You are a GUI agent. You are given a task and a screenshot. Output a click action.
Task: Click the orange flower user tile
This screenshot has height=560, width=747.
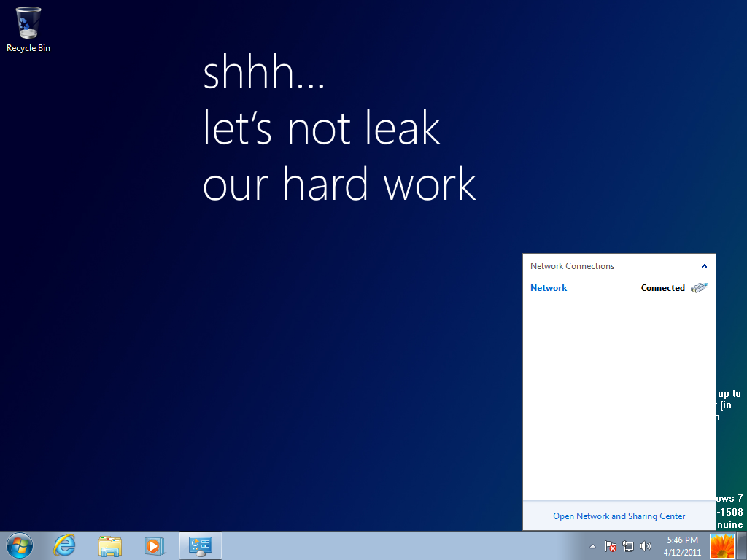(x=722, y=546)
